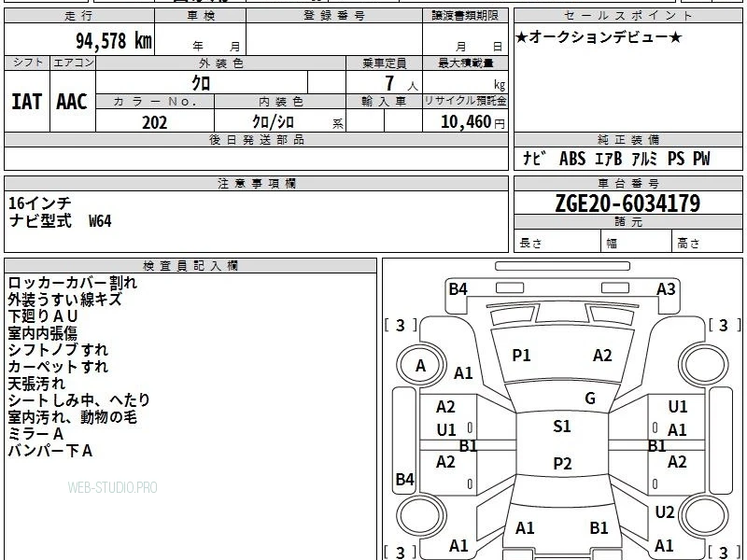747x560 pixels.
Task: Select the P2 mark on the diagram roof
Action: point(562,463)
